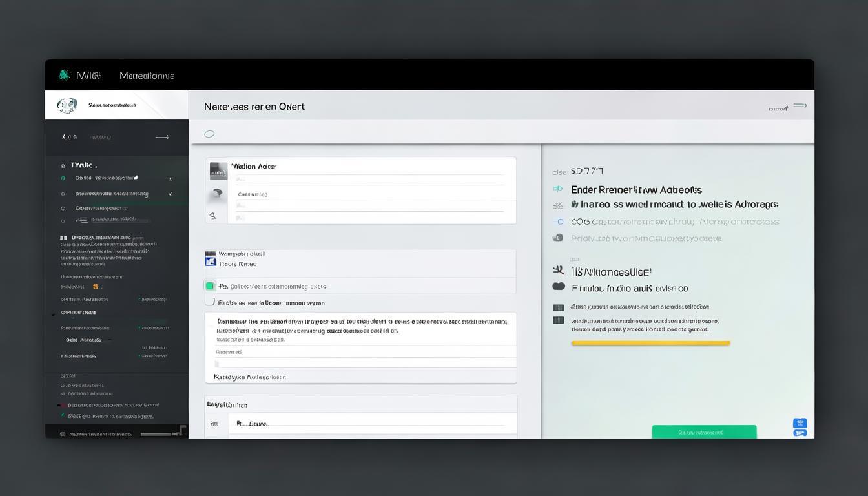Click the orange badge icon in the sidebar
The height and width of the screenshot is (496, 868).
(x=96, y=286)
